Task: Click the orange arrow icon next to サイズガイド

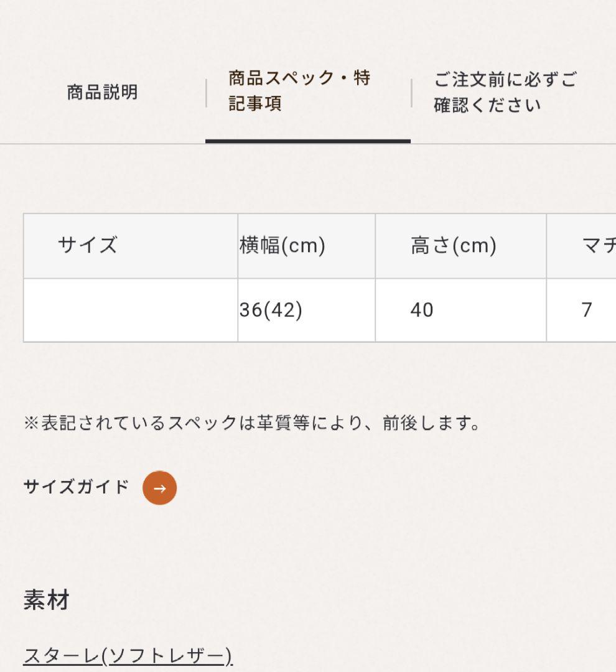Action: [x=159, y=488]
